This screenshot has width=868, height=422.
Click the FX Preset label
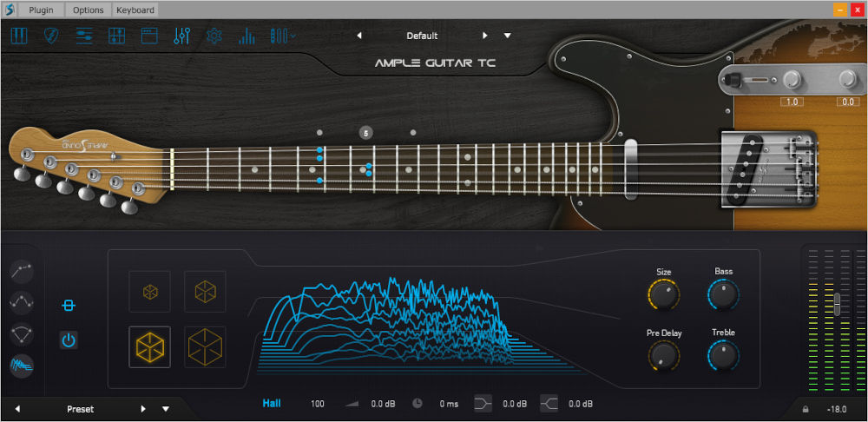click(80, 409)
